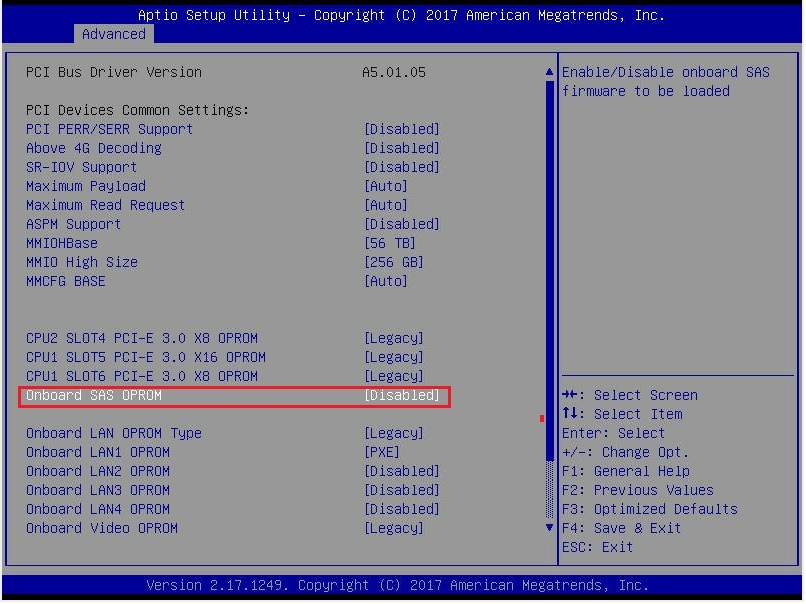
Task: Click F3: Optimized Defaults hint
Action: (649, 509)
